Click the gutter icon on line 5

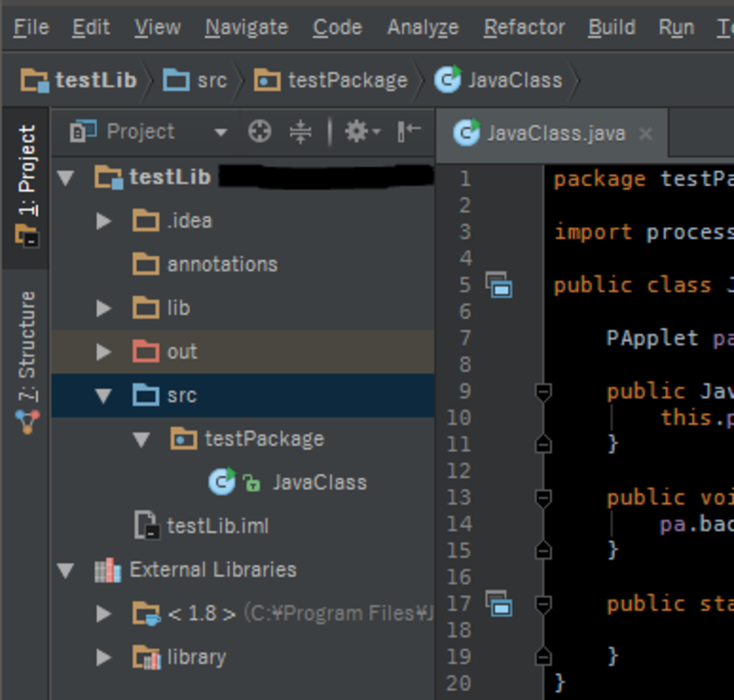pos(499,285)
